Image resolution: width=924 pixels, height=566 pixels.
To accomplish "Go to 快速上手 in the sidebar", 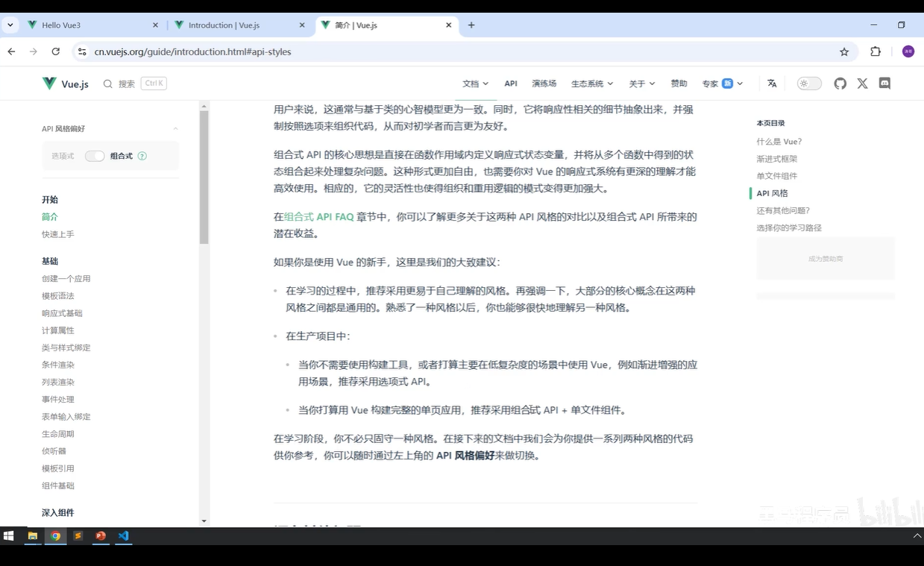I will coord(58,234).
